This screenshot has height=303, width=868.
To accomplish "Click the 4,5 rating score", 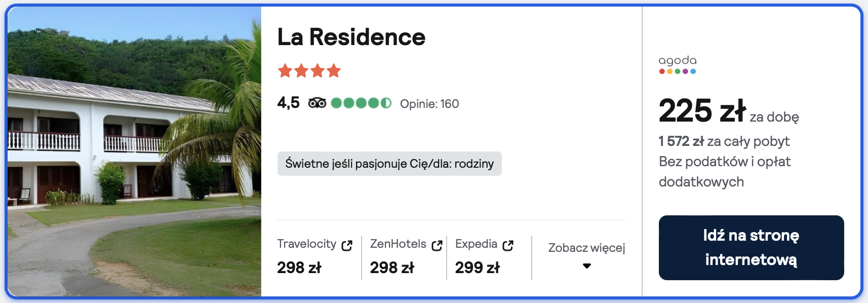I will point(288,103).
